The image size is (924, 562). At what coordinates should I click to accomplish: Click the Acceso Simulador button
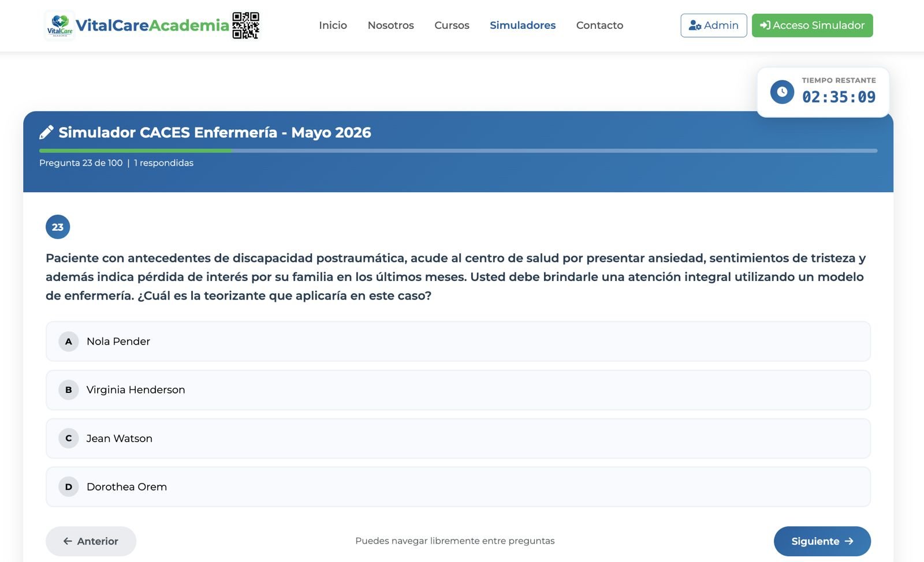[812, 25]
